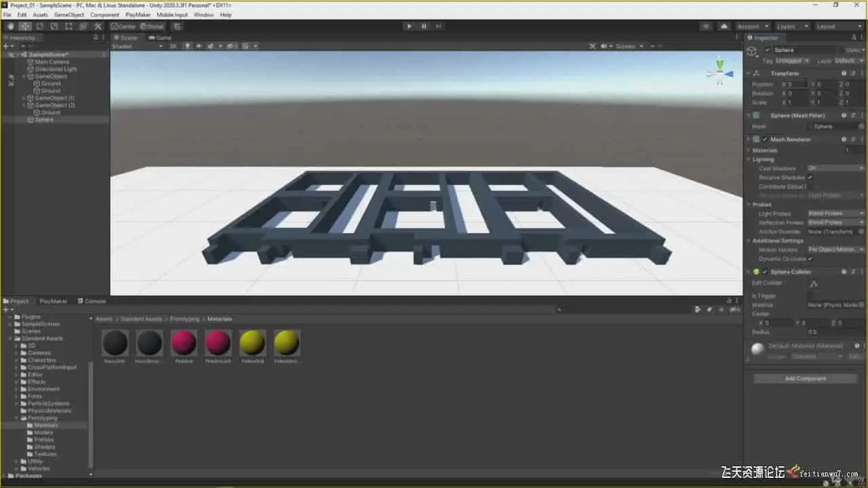
Task: Click the Play button
Action: (x=409, y=26)
